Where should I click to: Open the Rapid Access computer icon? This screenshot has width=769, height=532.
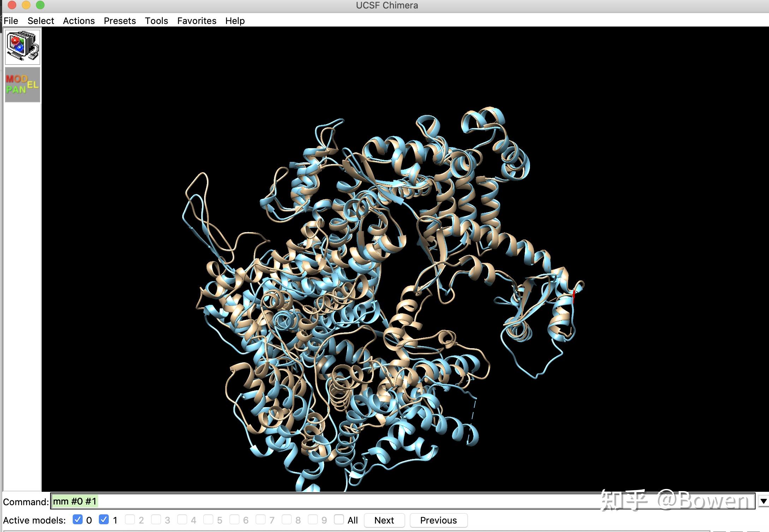23,47
